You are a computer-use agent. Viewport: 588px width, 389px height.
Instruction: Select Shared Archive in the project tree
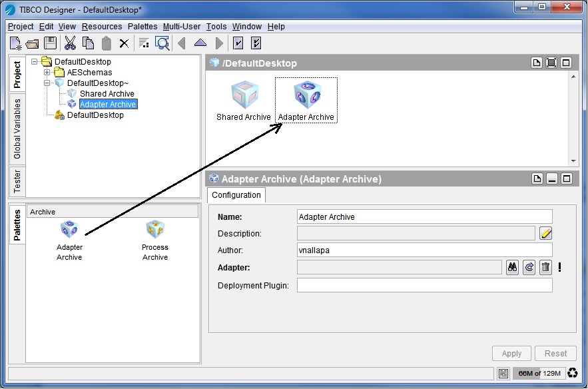pos(107,94)
